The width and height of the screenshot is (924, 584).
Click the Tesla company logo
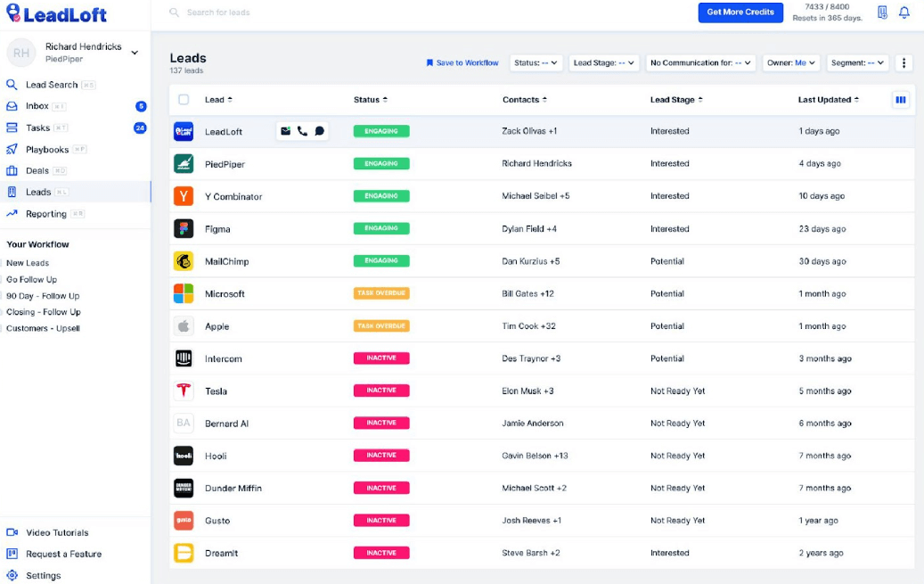tap(183, 391)
